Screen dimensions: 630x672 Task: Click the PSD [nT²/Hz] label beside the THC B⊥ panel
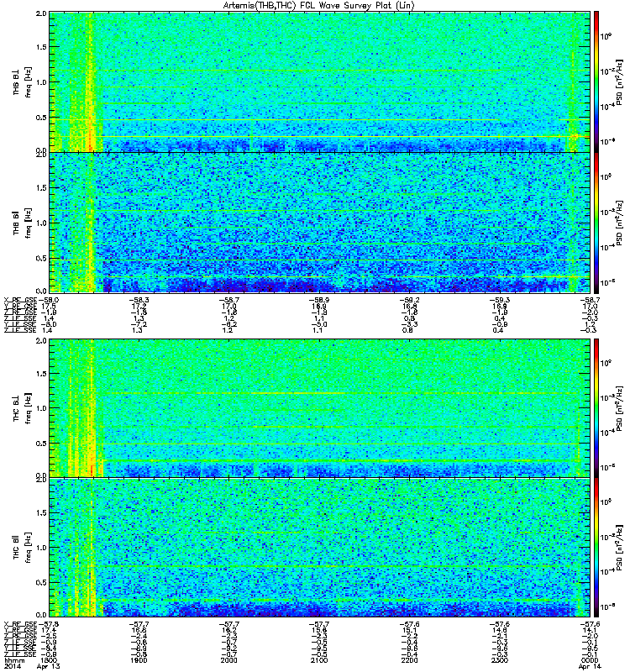(x=620, y=408)
